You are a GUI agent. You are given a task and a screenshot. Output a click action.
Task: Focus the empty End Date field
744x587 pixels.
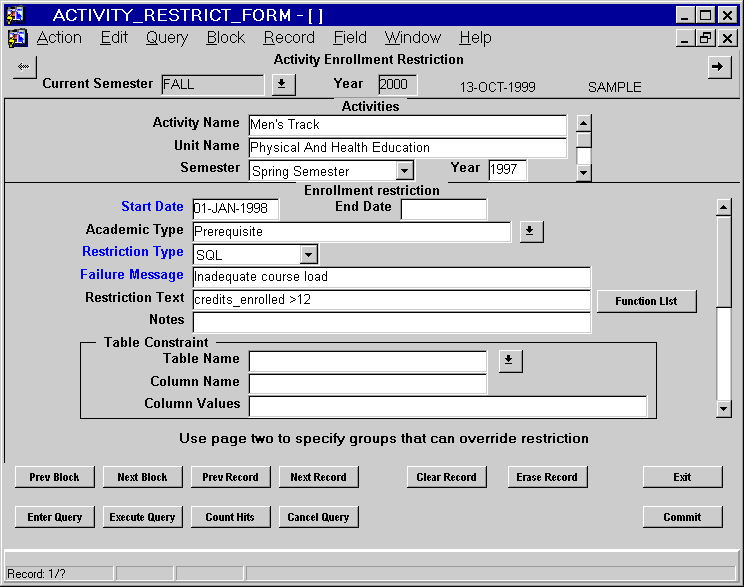pyautogui.click(x=444, y=209)
